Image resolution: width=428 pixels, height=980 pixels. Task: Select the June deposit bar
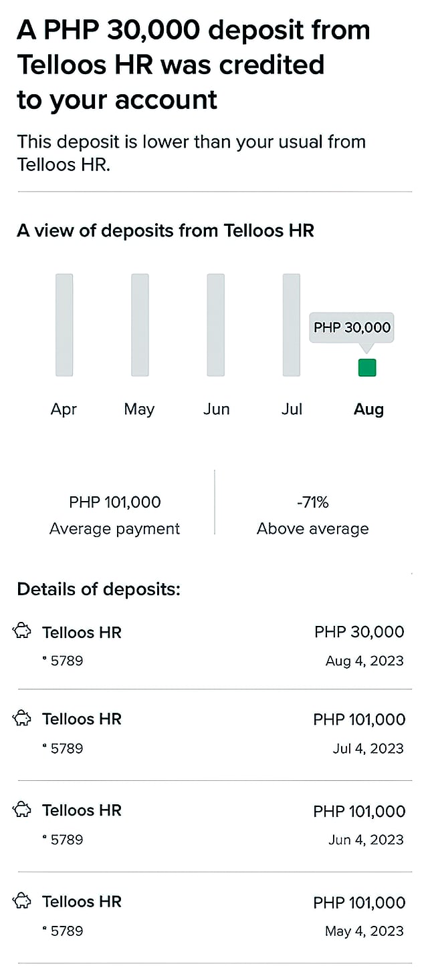tap(215, 325)
